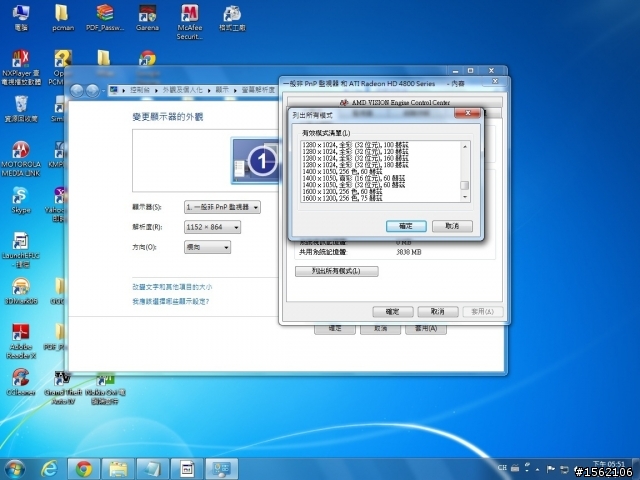The height and width of the screenshot is (480, 640).
Task: Click 確定 in the 列出所有模式 dialog
Action: point(406,226)
